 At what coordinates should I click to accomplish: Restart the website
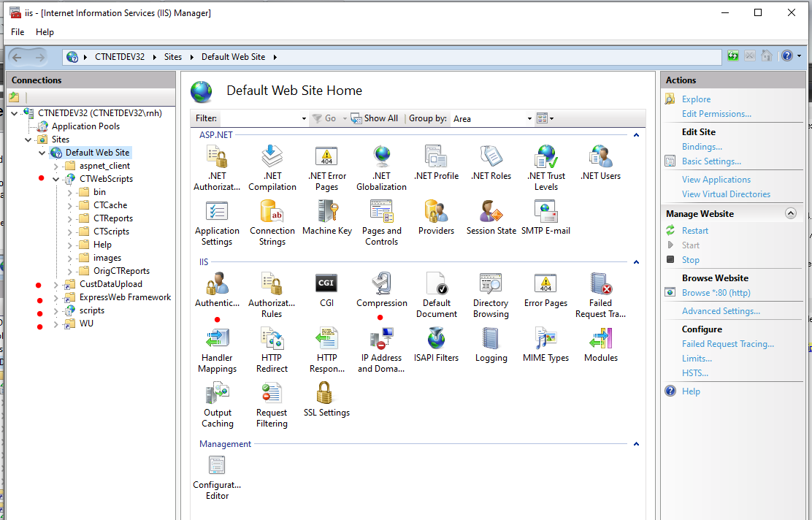[695, 231]
